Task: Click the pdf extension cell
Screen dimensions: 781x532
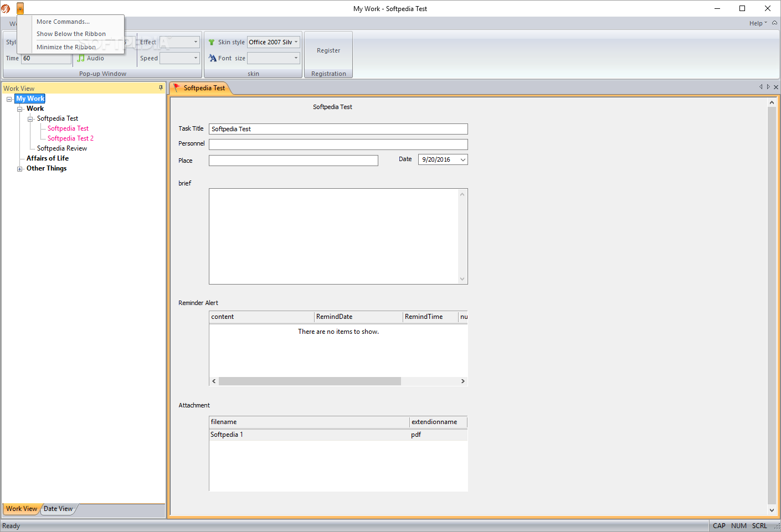Action: (x=416, y=435)
